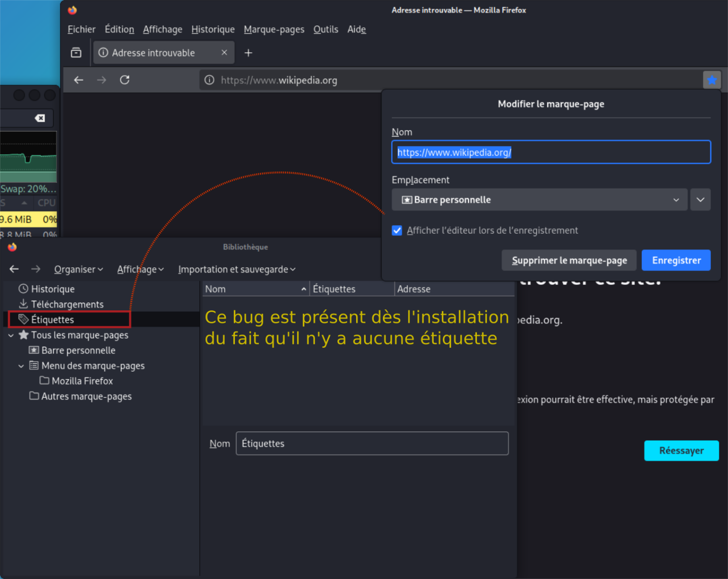Click Adresse column header
The image size is (728, 579).
pyautogui.click(x=455, y=289)
